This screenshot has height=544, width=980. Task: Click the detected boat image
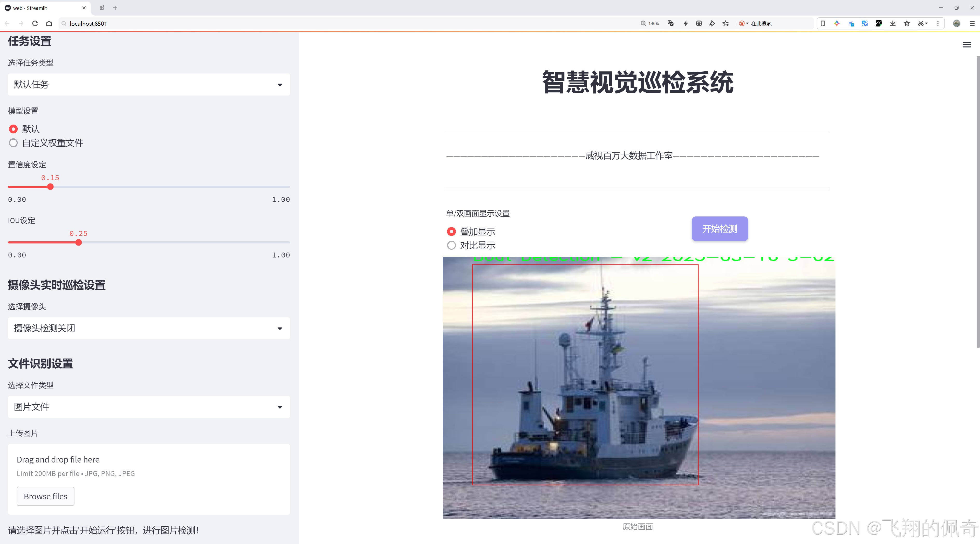point(639,388)
